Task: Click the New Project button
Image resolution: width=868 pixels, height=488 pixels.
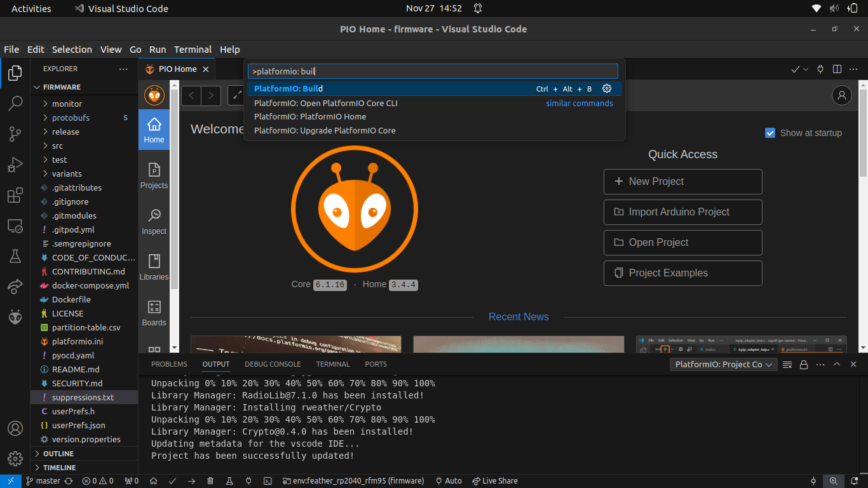Action: click(x=682, y=182)
